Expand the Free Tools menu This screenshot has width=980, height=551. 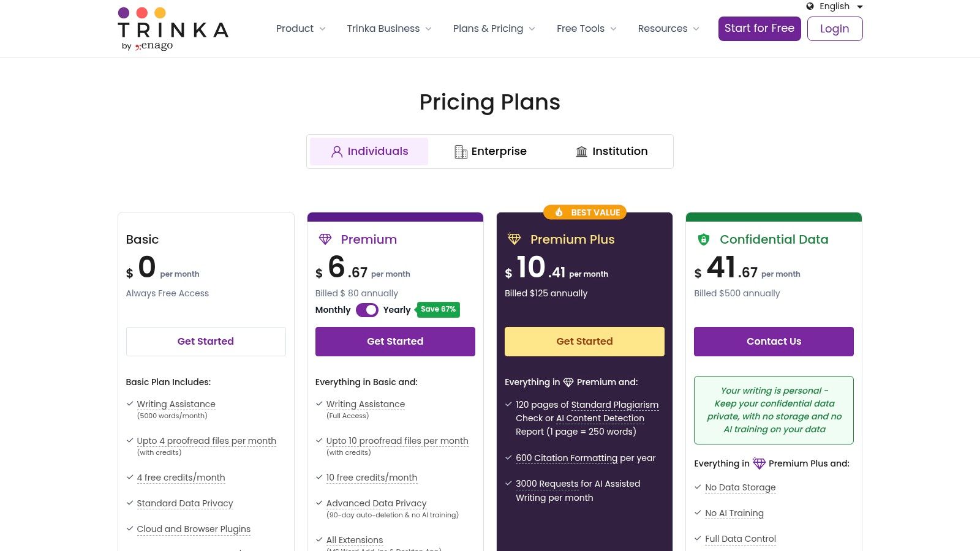pyautogui.click(x=586, y=29)
